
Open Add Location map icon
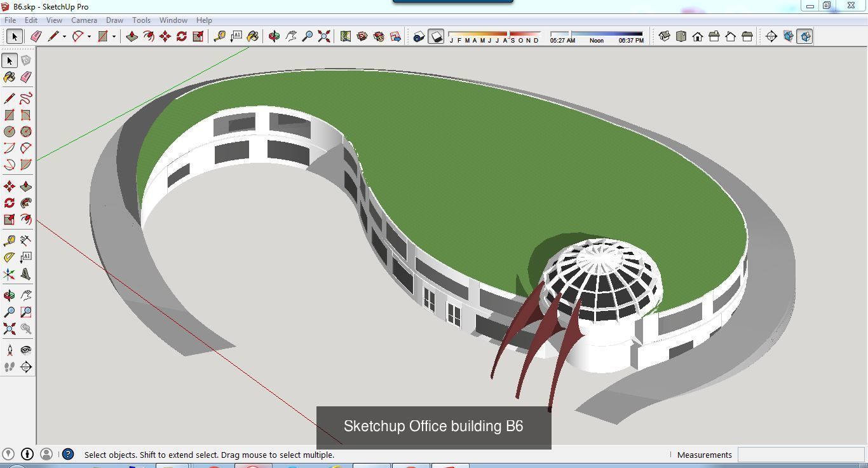coord(345,36)
